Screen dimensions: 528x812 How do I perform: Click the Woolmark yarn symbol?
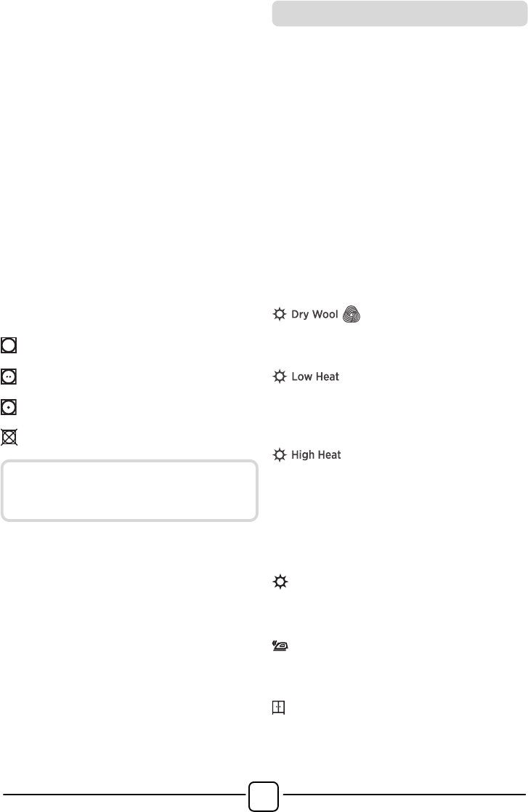(x=352, y=314)
